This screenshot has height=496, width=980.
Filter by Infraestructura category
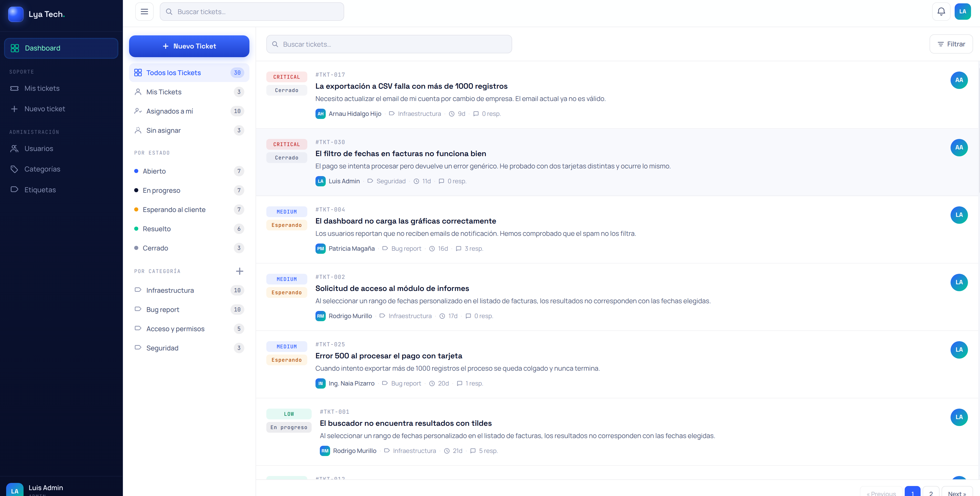click(x=189, y=290)
